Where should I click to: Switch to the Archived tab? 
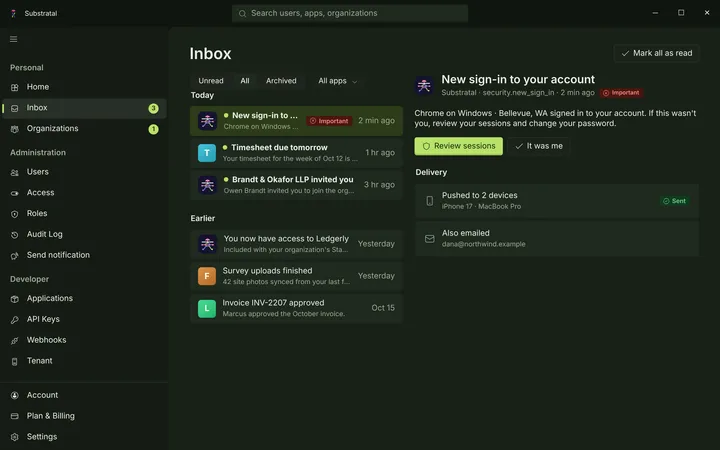[281, 81]
